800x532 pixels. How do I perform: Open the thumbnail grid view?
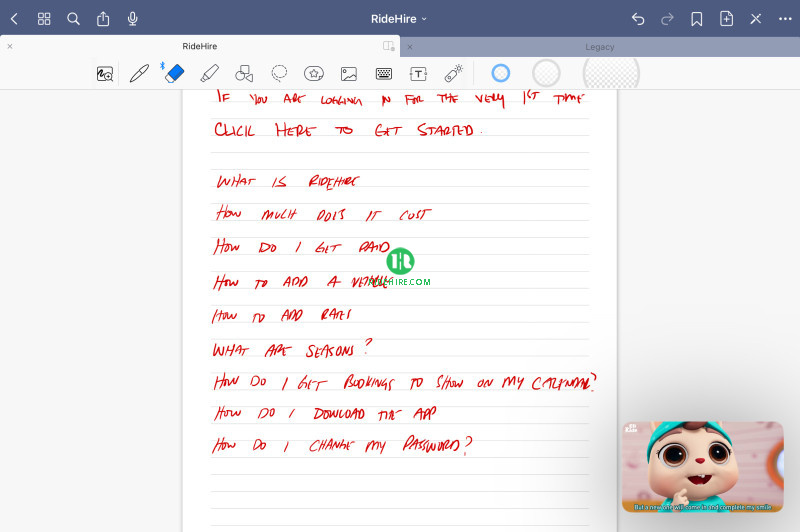click(44, 19)
